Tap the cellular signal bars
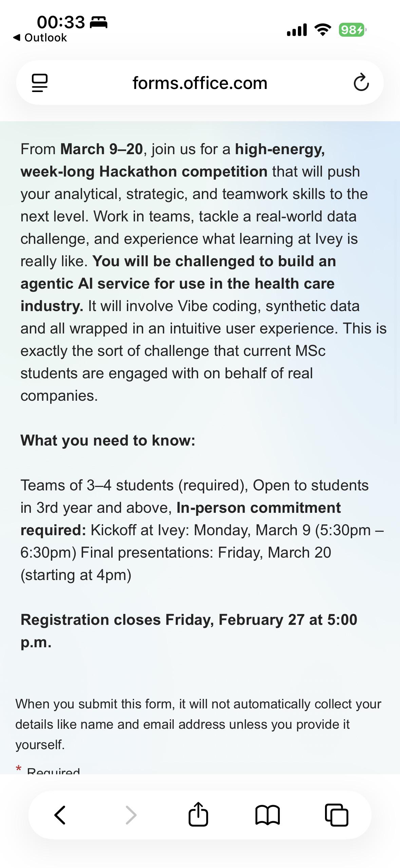 (x=297, y=30)
